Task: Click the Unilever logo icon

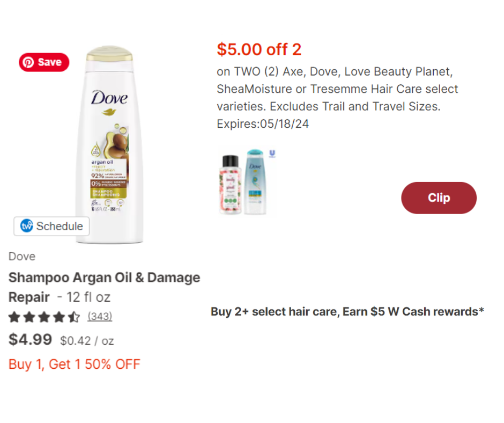Action: point(272,154)
